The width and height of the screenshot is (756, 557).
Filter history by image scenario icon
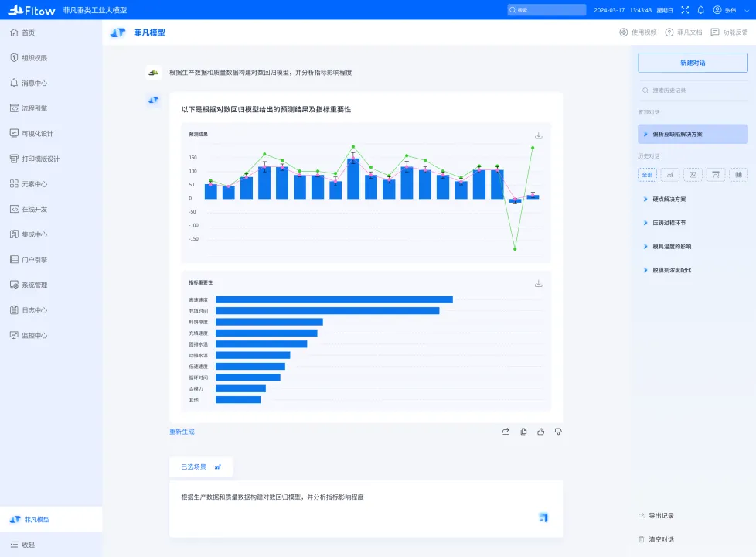click(693, 175)
